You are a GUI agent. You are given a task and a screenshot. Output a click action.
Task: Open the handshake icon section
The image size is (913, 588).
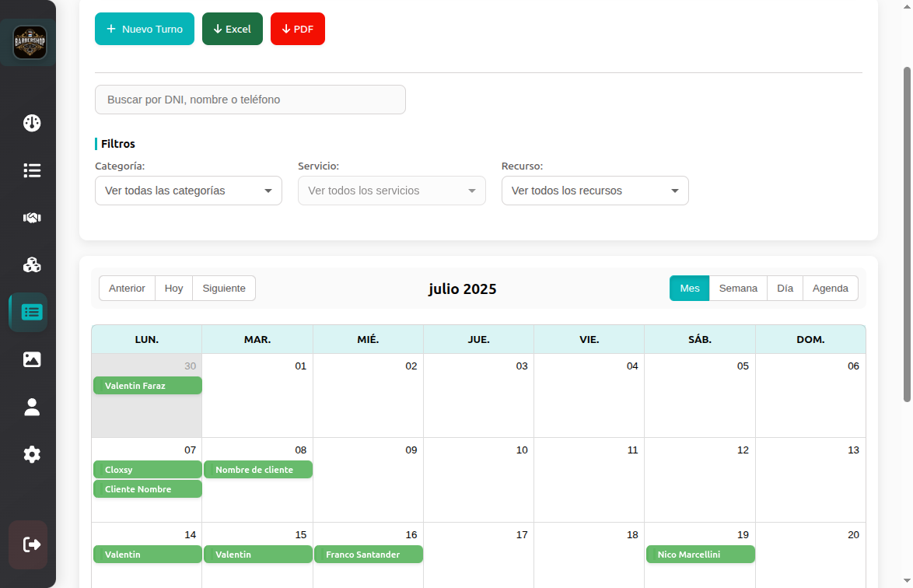point(32,218)
